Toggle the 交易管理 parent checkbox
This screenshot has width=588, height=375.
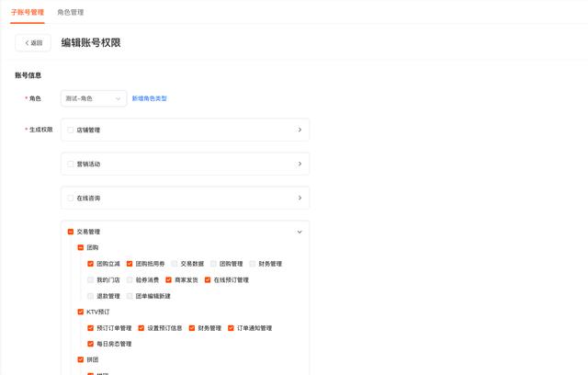click(70, 232)
